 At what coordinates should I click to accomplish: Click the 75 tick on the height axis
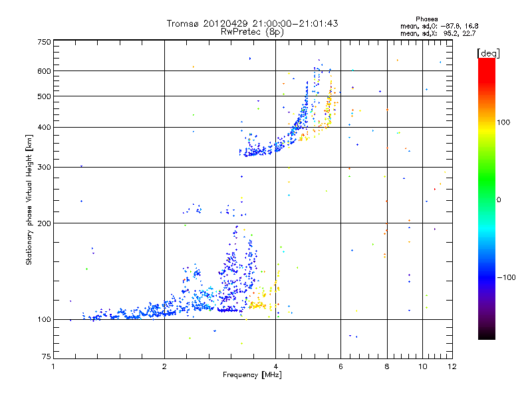tap(45, 360)
